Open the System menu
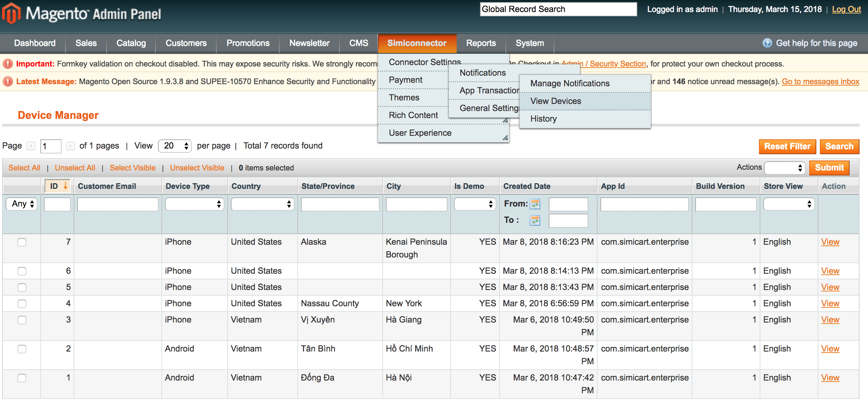The image size is (868, 406). (x=530, y=43)
